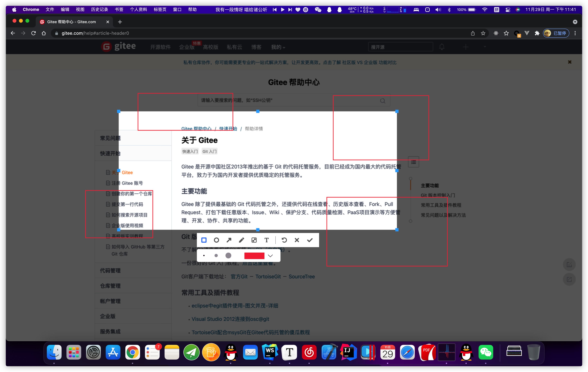
Task: Go to Chrome home page
Action: [x=44, y=33]
